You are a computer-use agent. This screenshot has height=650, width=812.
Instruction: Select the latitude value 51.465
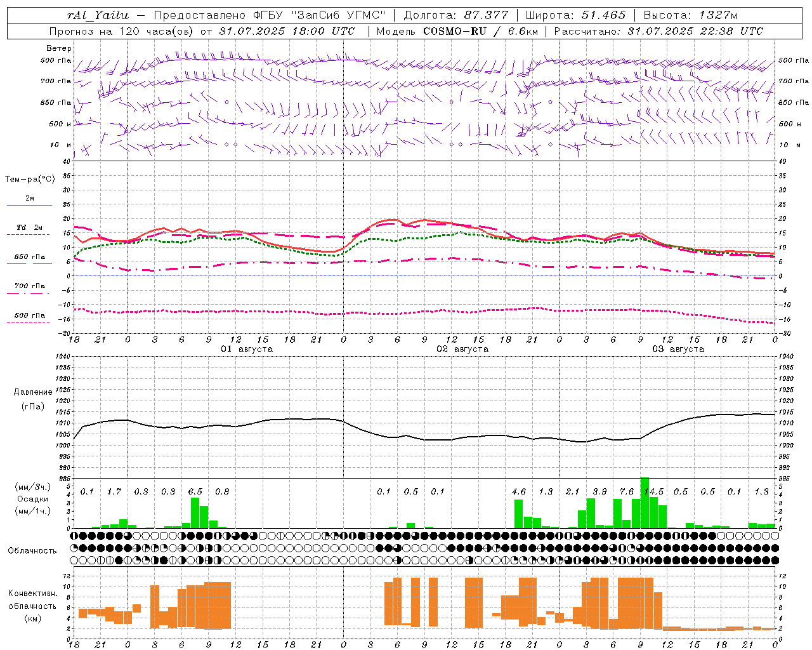(x=604, y=15)
